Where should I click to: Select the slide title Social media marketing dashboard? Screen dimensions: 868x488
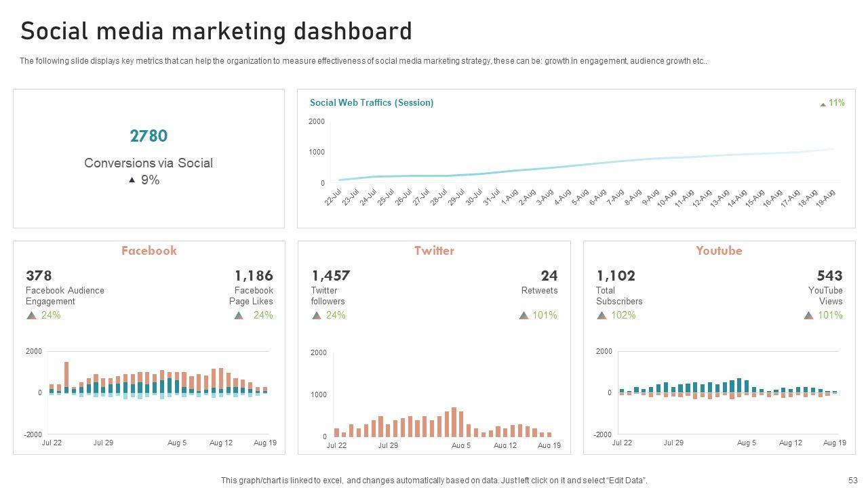click(216, 32)
